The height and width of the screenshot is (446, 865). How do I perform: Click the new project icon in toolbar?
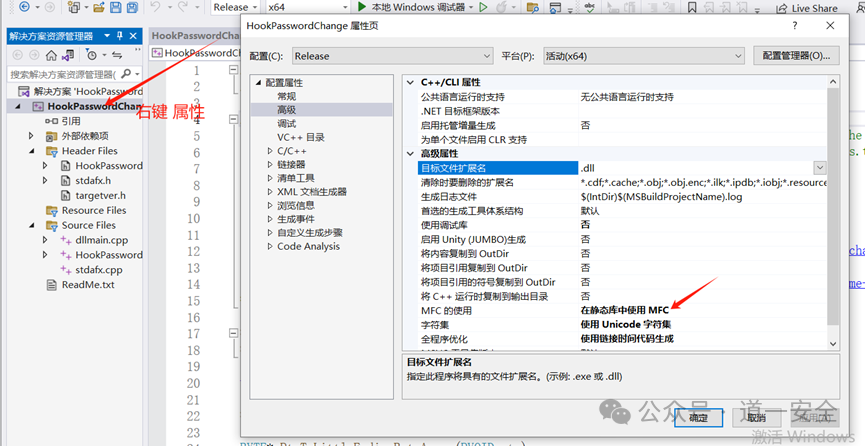coord(73,7)
